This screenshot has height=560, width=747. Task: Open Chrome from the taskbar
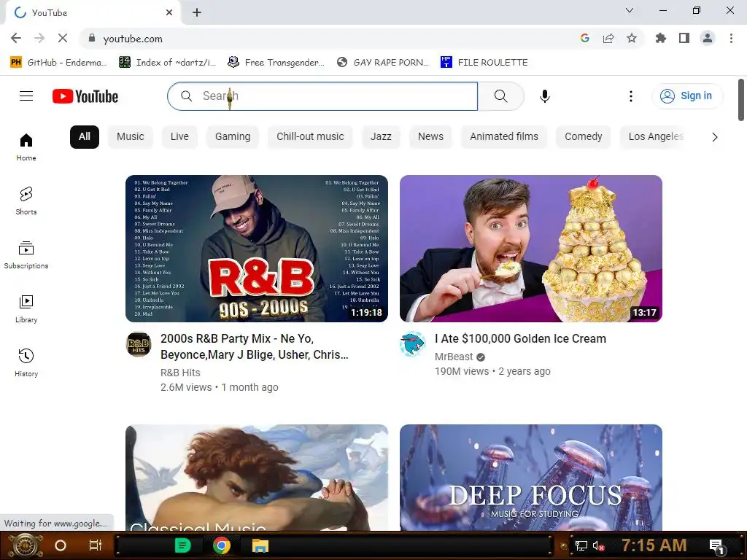click(222, 545)
